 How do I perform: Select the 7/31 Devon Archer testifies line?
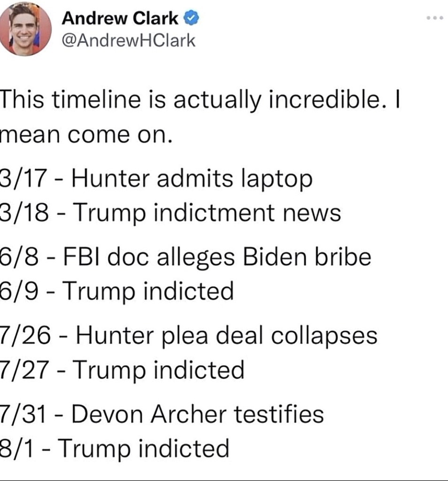pos(162,414)
